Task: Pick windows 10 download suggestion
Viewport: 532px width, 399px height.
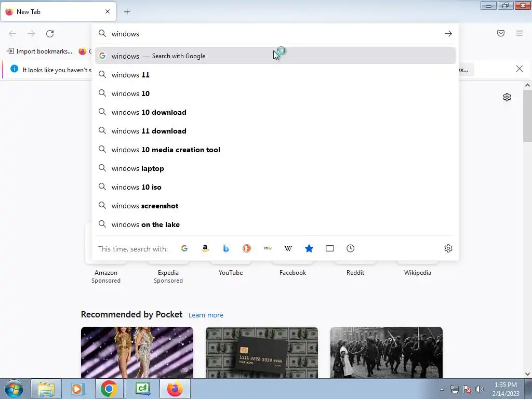Action: point(275,112)
